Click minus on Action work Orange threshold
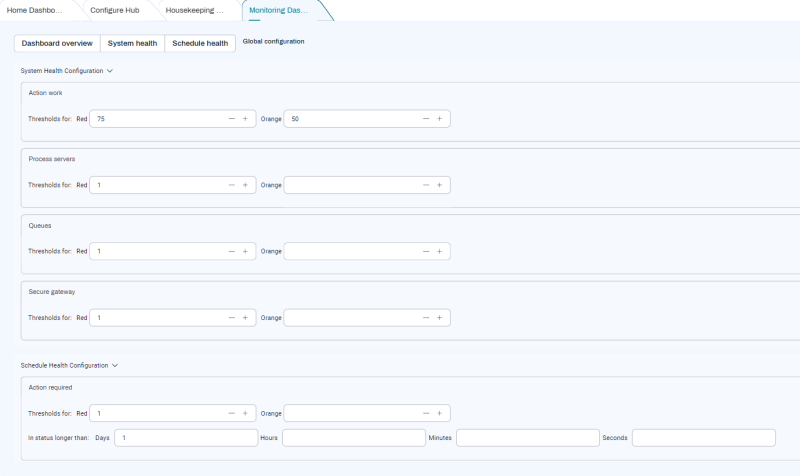 tap(425, 118)
